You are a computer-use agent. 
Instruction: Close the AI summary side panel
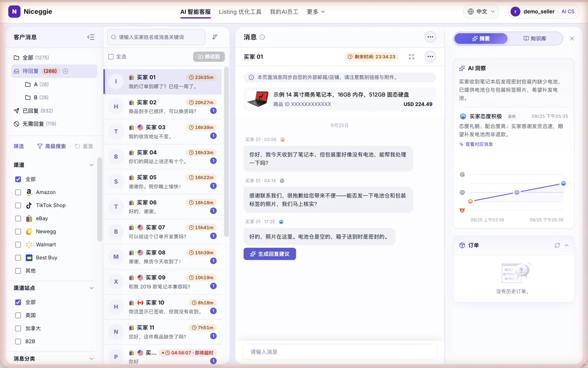[572, 38]
